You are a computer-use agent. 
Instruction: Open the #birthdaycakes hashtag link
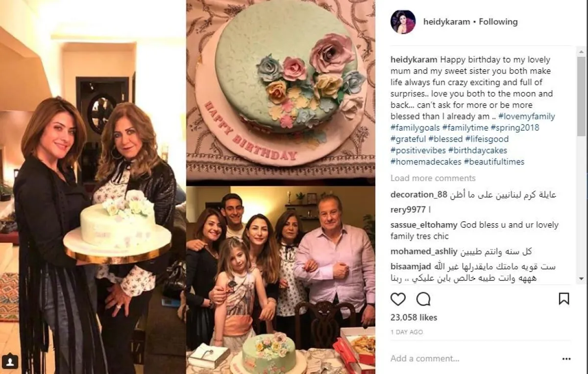tap(477, 150)
